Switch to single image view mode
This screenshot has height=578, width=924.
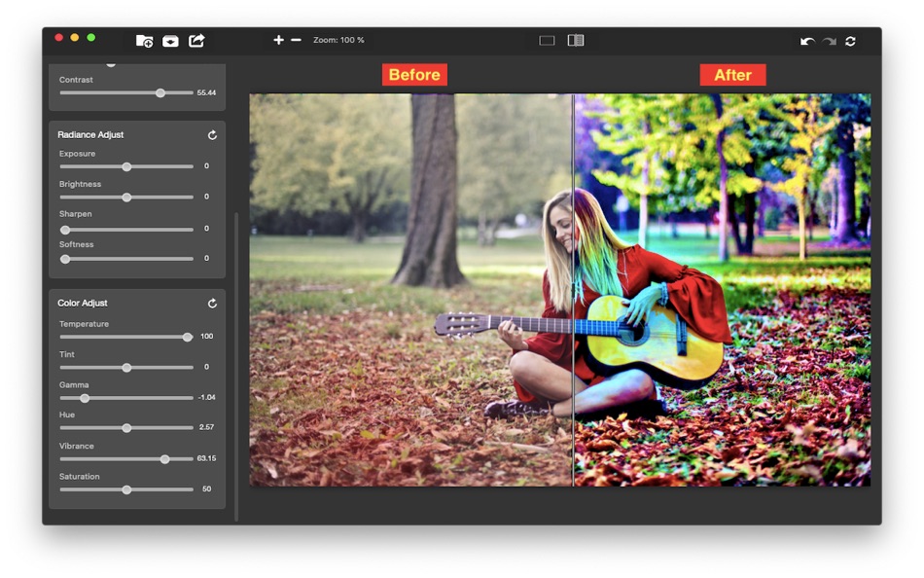546,41
